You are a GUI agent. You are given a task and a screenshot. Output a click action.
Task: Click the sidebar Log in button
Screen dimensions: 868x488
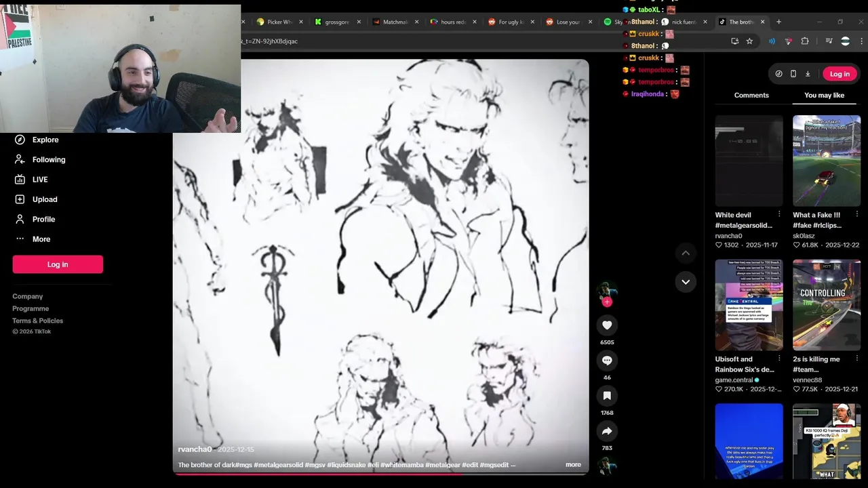coord(58,264)
